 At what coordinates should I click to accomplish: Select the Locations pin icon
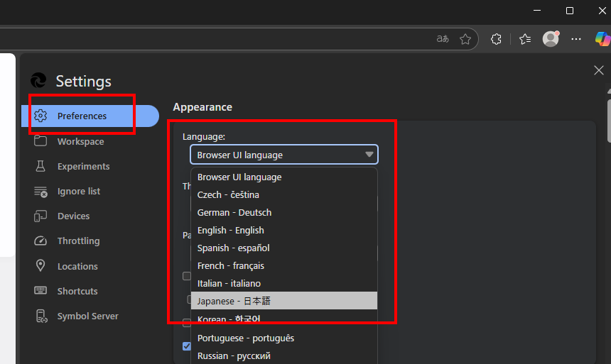[x=41, y=266]
